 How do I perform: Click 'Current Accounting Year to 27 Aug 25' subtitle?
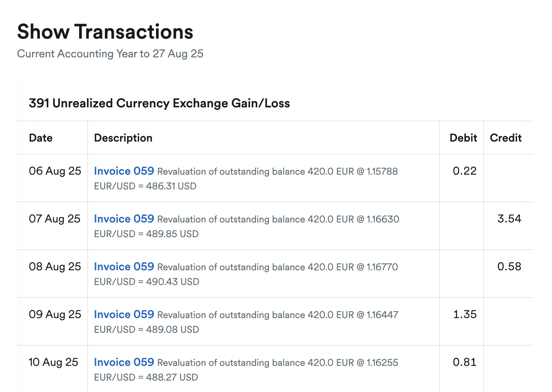(110, 54)
